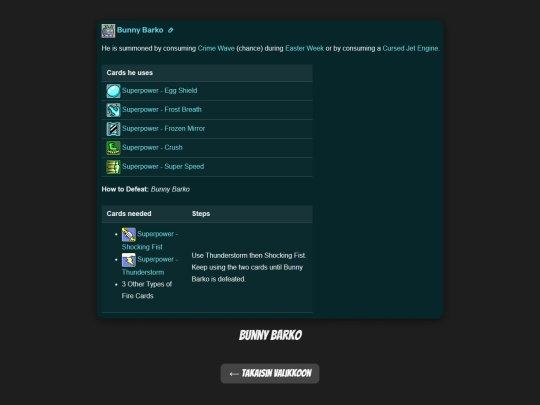The width and height of the screenshot is (540, 405).
Task: Click the Egg Shield card icon
Action: coord(113,91)
